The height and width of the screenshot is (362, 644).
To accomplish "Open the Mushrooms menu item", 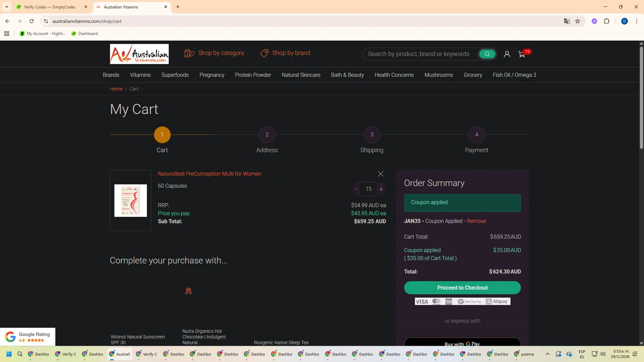I will (x=439, y=75).
